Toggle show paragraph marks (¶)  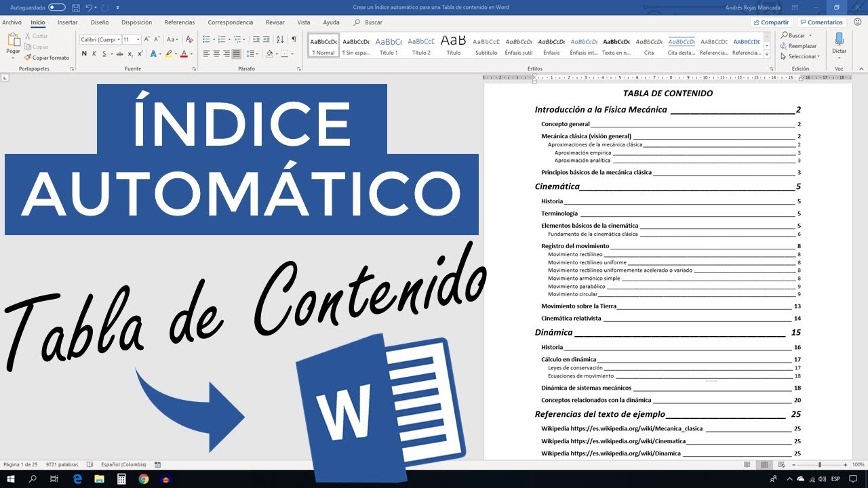pyautogui.click(x=294, y=39)
